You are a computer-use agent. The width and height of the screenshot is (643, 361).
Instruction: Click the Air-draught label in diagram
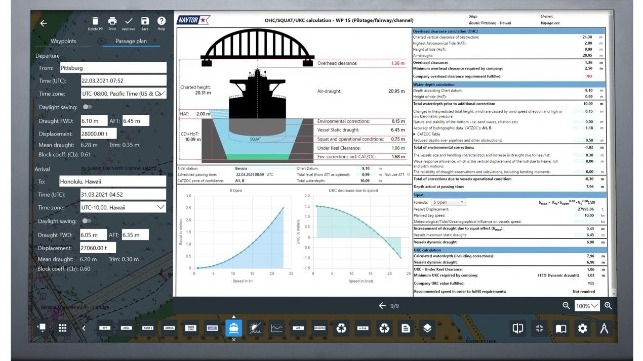click(x=328, y=91)
